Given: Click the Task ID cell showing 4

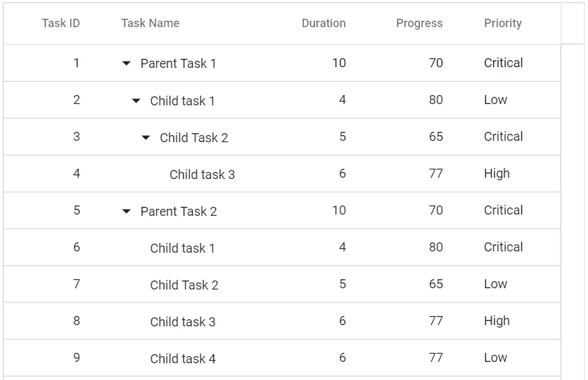Looking at the screenshot, I should (x=76, y=174).
